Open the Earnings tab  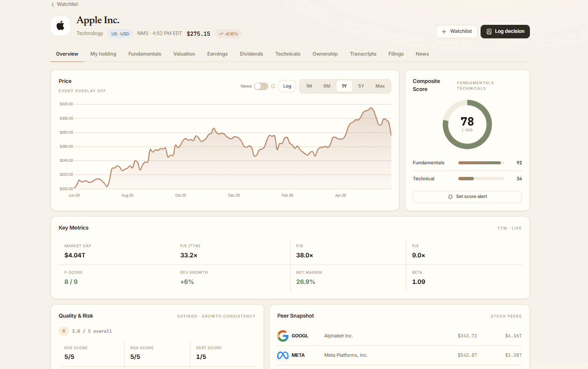[217, 54]
